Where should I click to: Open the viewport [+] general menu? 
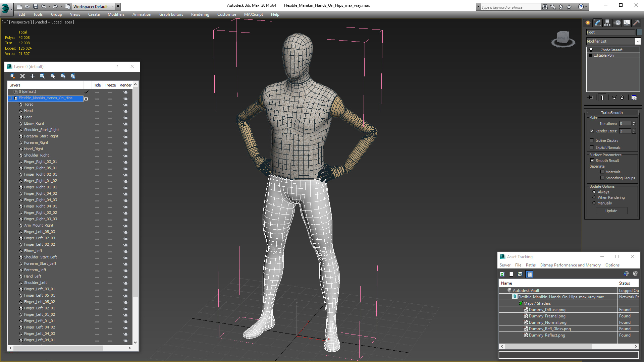coord(5,22)
